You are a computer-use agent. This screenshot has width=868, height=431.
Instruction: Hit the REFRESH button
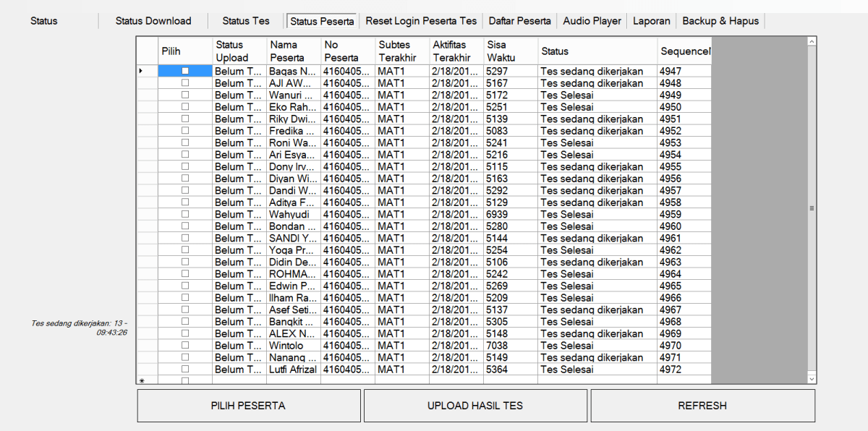(702, 406)
